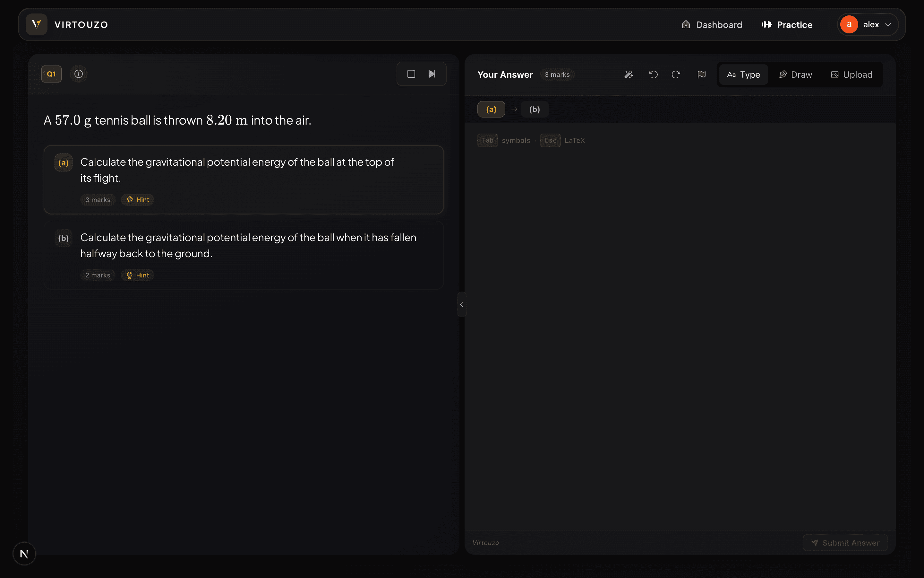Open the Next.js dev tools icon

point(24,554)
